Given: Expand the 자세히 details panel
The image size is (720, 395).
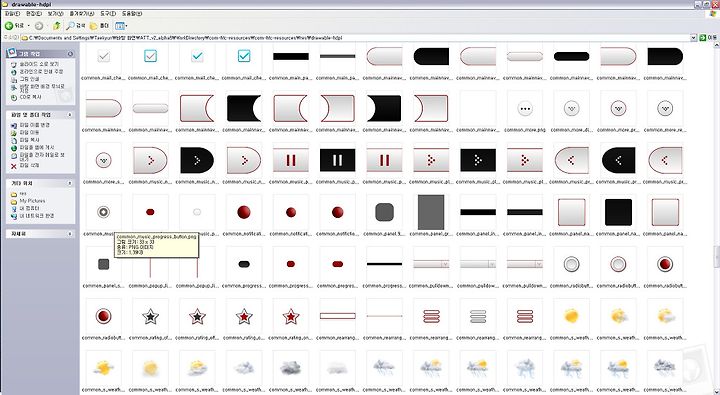Looking at the screenshot, I should [70, 234].
